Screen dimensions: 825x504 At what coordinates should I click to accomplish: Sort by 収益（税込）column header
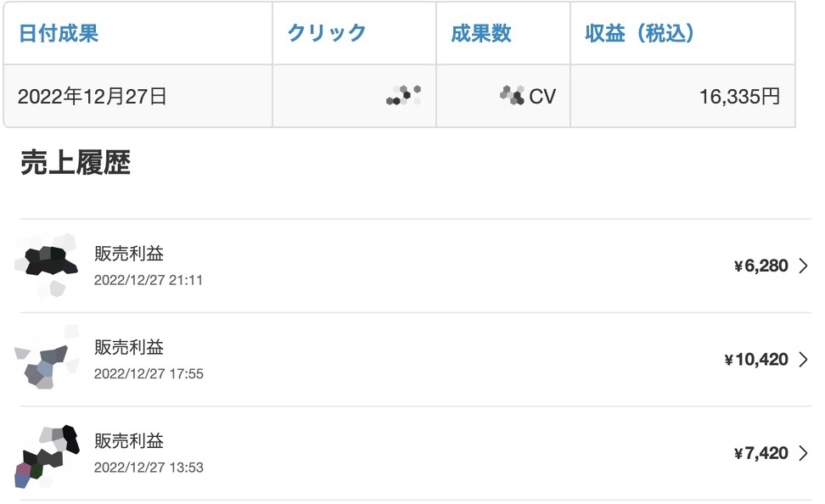point(639,33)
